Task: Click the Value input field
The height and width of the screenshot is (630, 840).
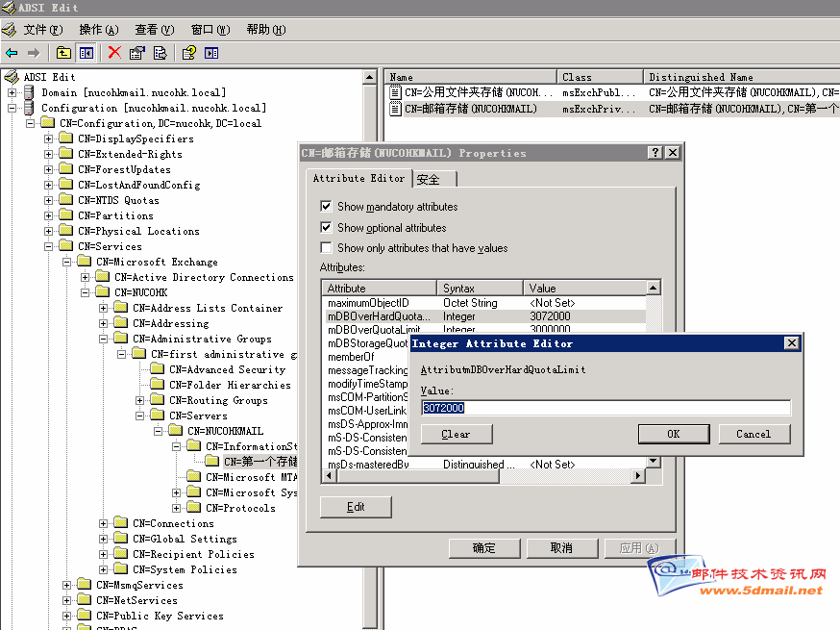Action: tap(605, 408)
